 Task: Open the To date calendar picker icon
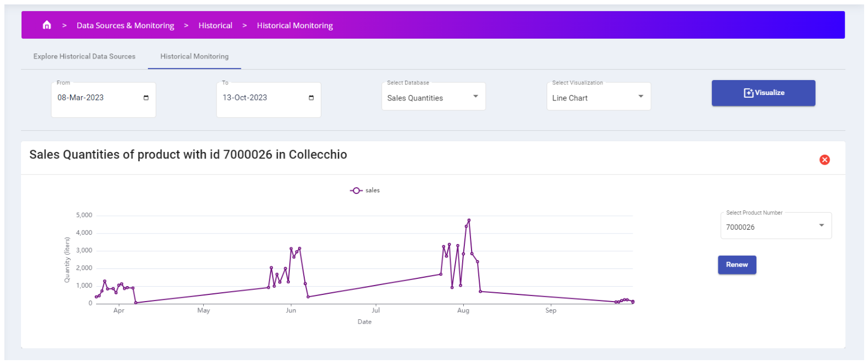click(x=311, y=98)
